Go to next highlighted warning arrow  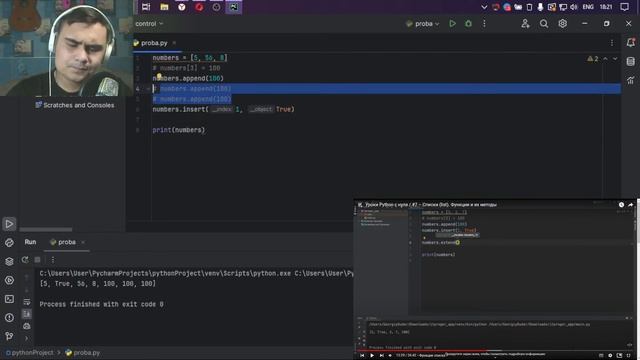[615, 59]
